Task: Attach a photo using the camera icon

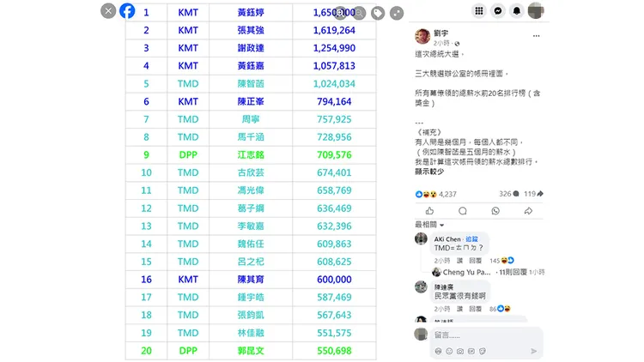Action: 460,351
